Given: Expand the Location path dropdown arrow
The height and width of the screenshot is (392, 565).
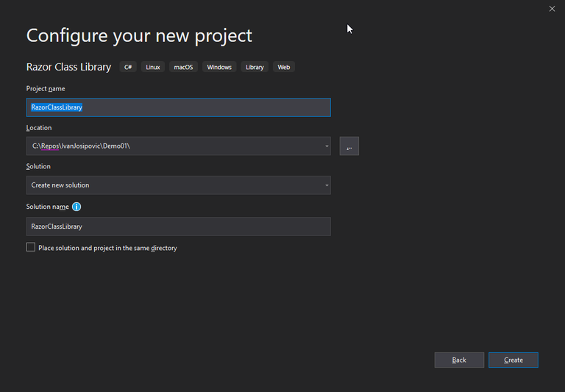Looking at the screenshot, I should (x=327, y=146).
